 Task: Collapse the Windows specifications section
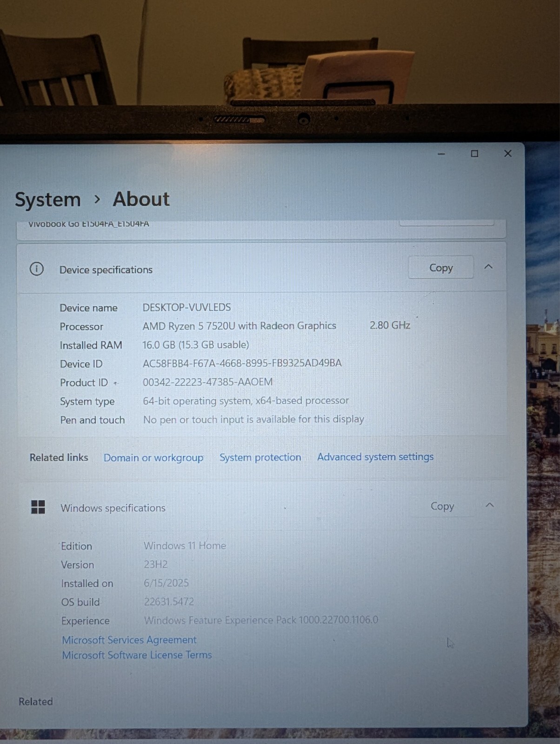coord(490,505)
